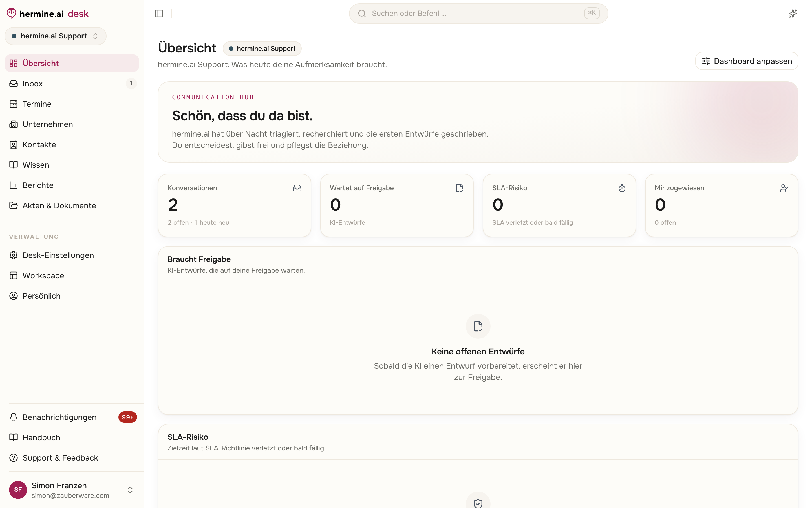The width and height of the screenshot is (812, 508).
Task: Select Kontakte in navigation
Action: [72, 144]
